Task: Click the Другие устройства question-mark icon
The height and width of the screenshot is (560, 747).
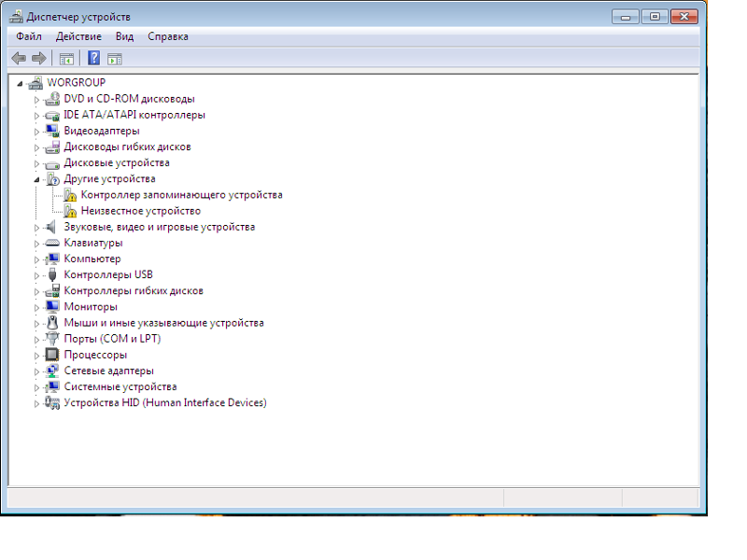Action: coord(53,179)
